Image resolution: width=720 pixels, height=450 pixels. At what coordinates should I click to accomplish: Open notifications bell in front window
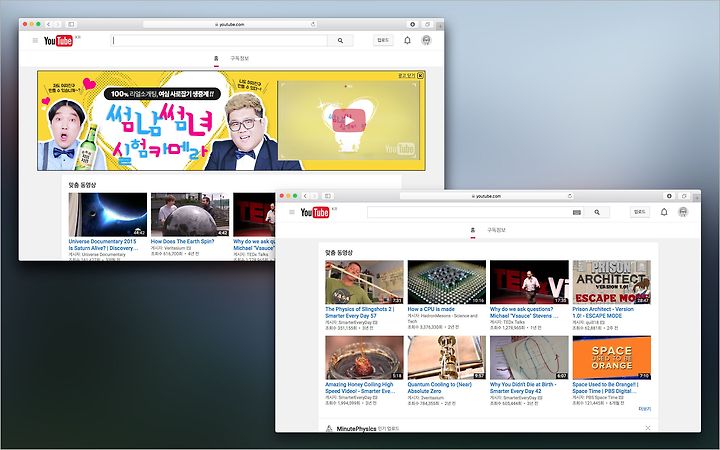(664, 212)
